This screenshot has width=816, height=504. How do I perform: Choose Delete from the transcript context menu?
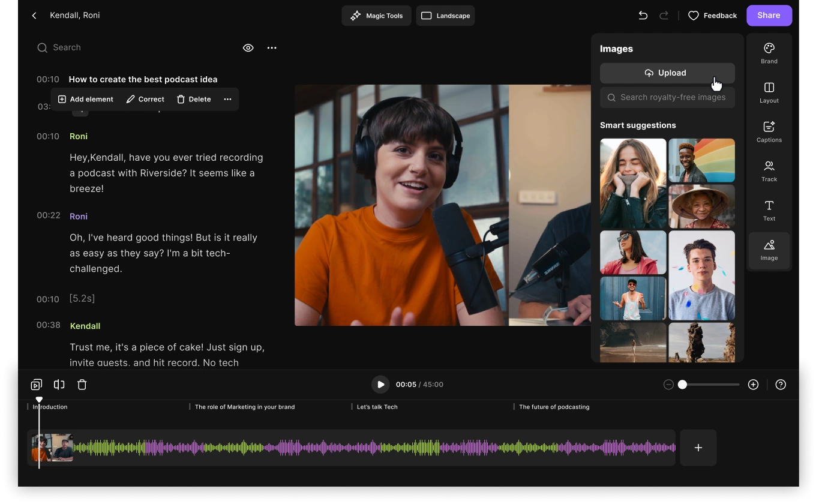coord(193,99)
